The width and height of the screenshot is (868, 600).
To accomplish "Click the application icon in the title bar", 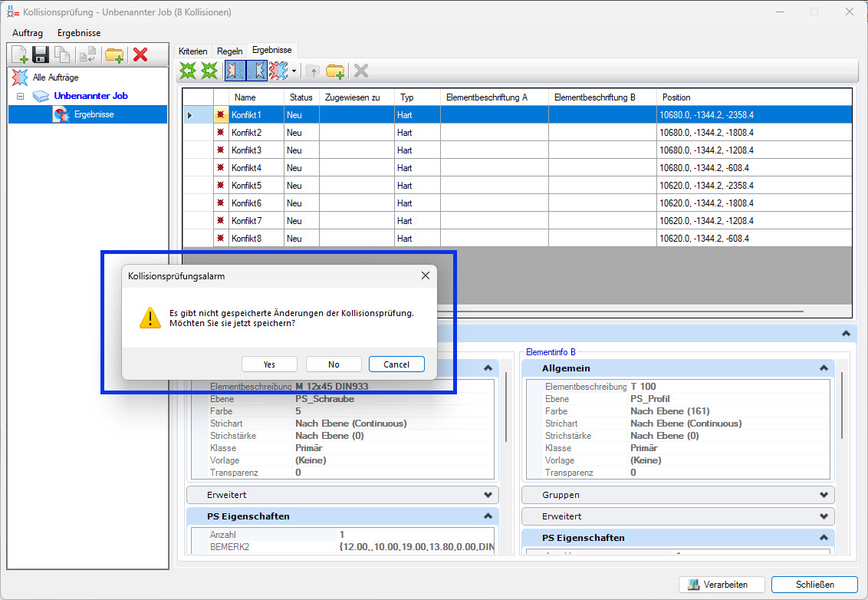I will [12, 12].
